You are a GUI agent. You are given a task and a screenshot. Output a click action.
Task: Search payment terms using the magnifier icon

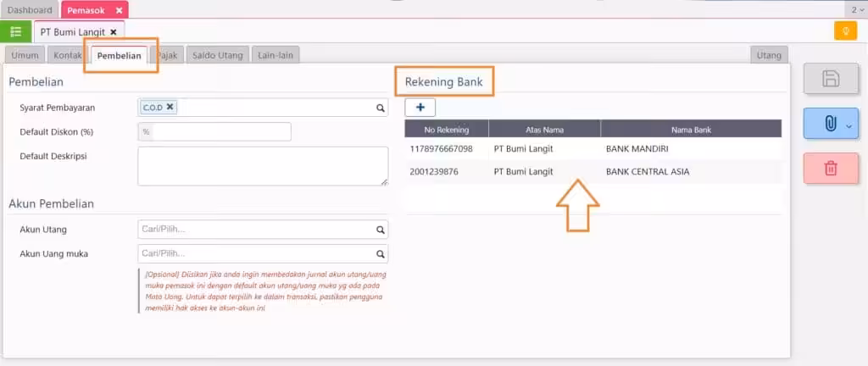(381, 108)
